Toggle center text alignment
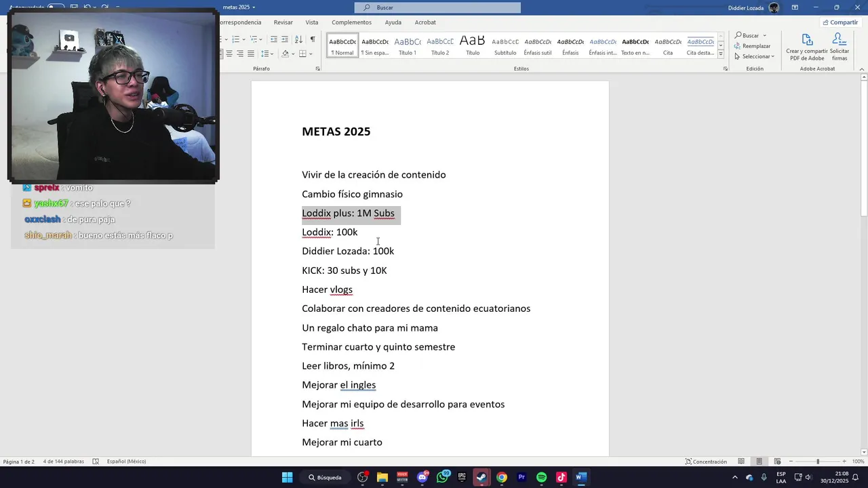Image resolution: width=868 pixels, height=488 pixels. point(229,54)
